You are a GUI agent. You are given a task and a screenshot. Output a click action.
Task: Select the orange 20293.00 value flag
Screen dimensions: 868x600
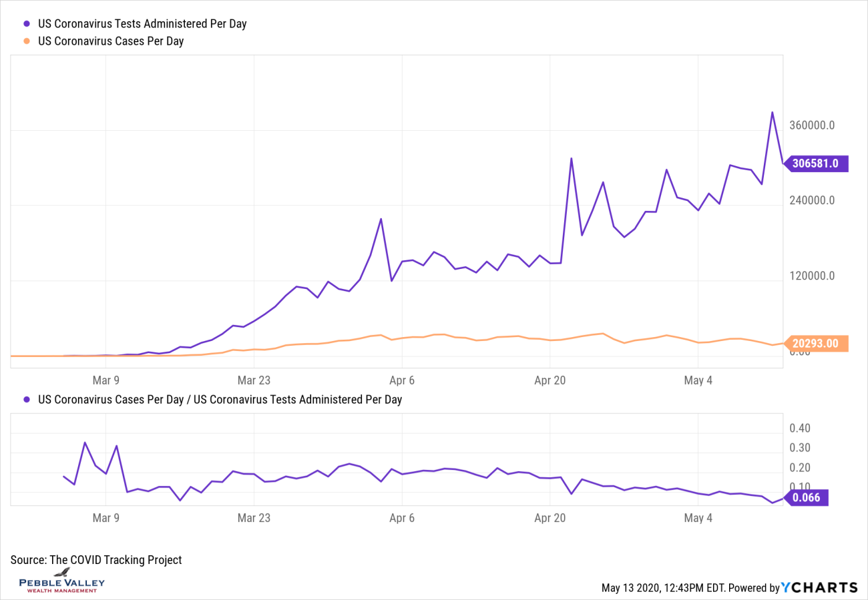click(818, 343)
